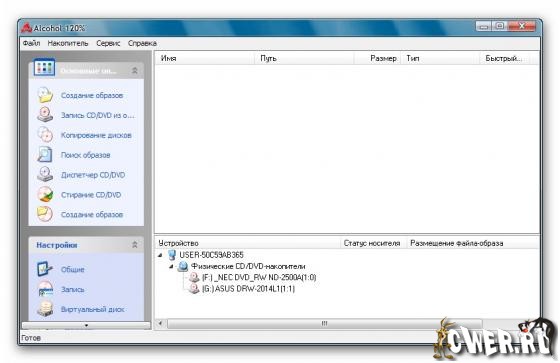This screenshot has width=560, height=363.
Task: Select the (G:) ASUS DRW-2014L1 drive
Action: click(248, 289)
